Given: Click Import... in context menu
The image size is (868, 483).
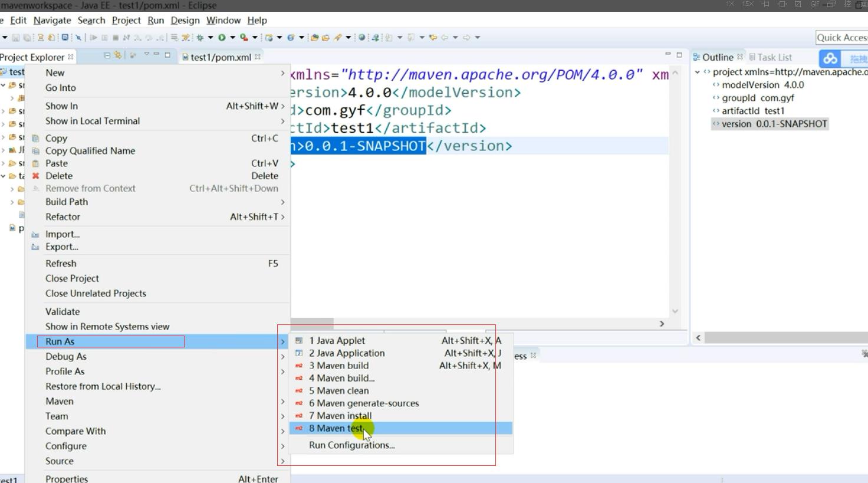Looking at the screenshot, I should [x=157, y=234].
